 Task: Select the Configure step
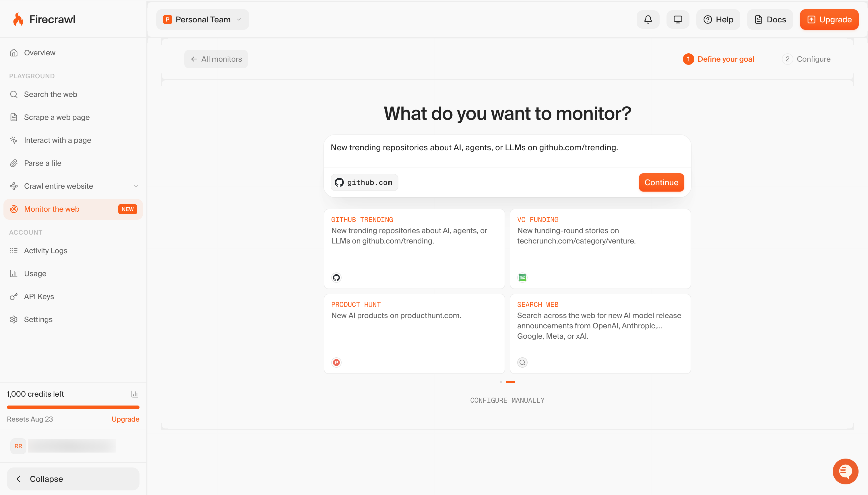pyautogui.click(x=806, y=59)
